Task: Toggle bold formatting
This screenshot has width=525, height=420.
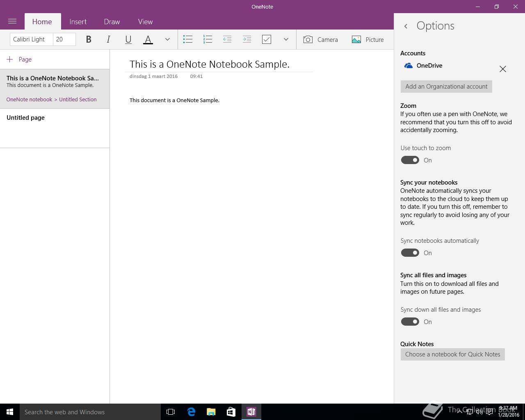Action: click(88, 39)
